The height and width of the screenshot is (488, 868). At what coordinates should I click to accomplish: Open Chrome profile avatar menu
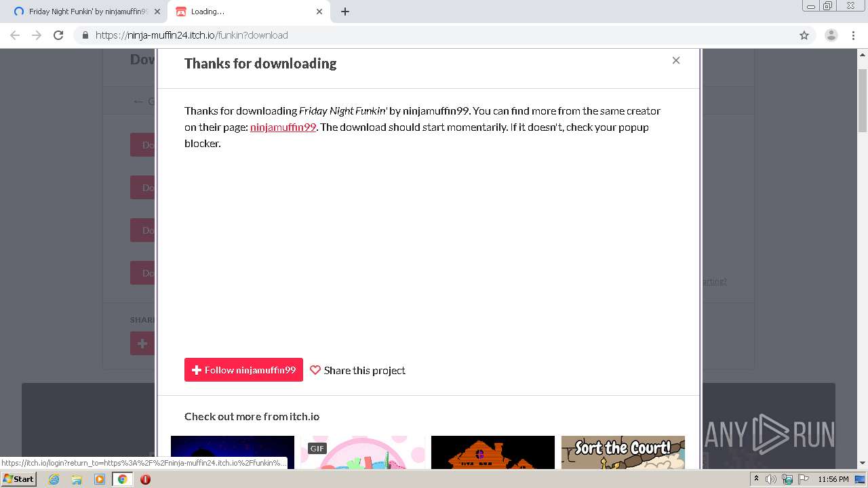click(831, 35)
